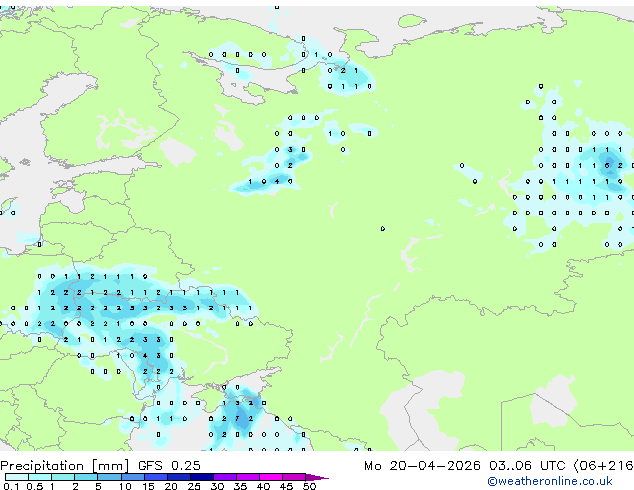Click the legend scale label '40'

[263, 486]
